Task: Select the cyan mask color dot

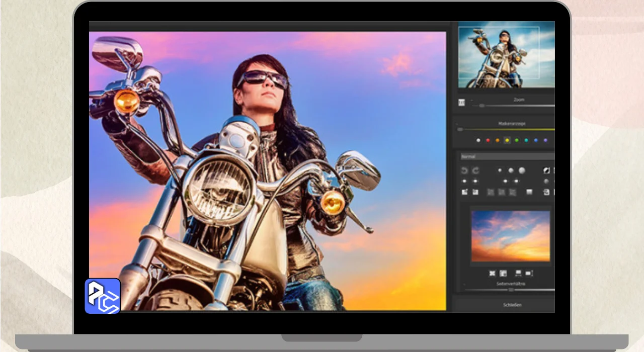Action: [x=526, y=140]
